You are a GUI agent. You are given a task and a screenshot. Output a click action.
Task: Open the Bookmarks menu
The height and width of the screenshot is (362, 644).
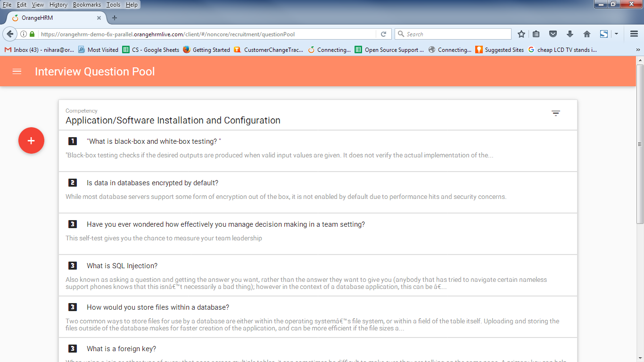(87, 4)
